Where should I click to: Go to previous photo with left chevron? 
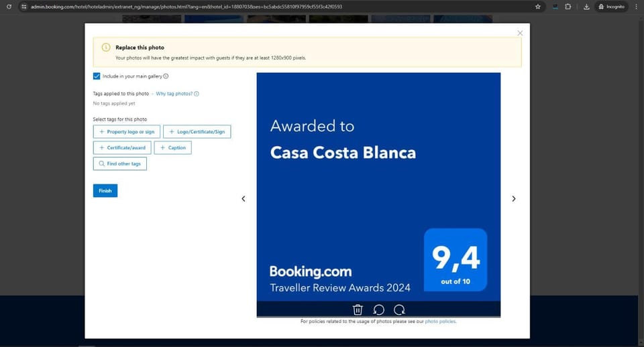pyautogui.click(x=244, y=198)
